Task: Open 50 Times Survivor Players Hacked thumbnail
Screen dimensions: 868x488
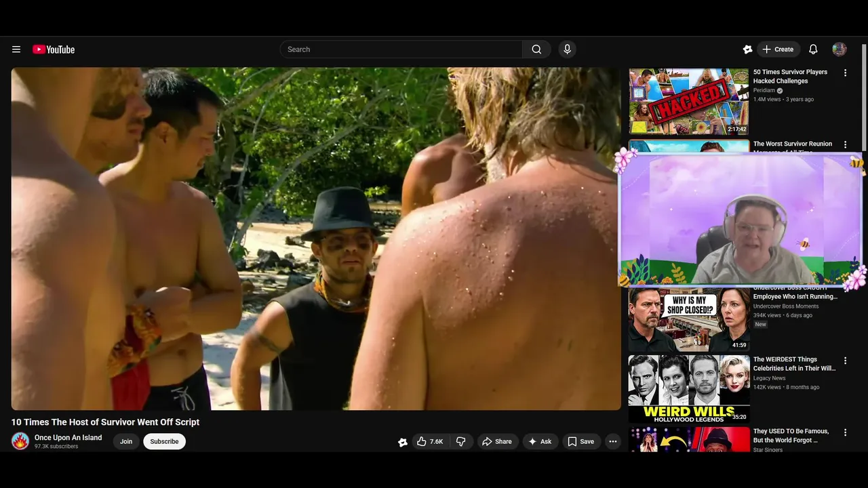Action: point(689,101)
